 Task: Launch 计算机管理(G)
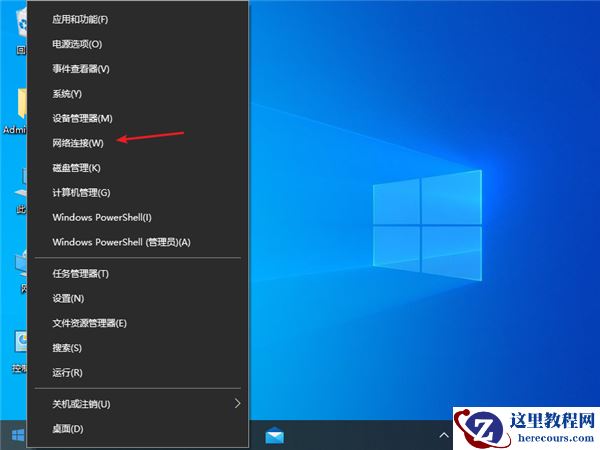pyautogui.click(x=138, y=192)
